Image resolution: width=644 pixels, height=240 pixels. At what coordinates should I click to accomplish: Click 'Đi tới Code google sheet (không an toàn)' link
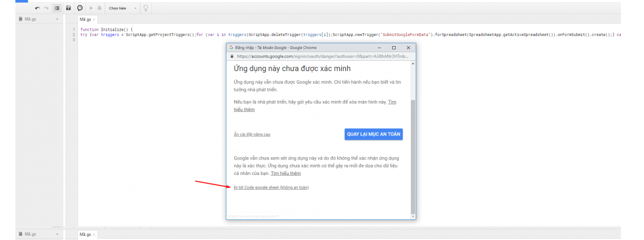coord(271,187)
